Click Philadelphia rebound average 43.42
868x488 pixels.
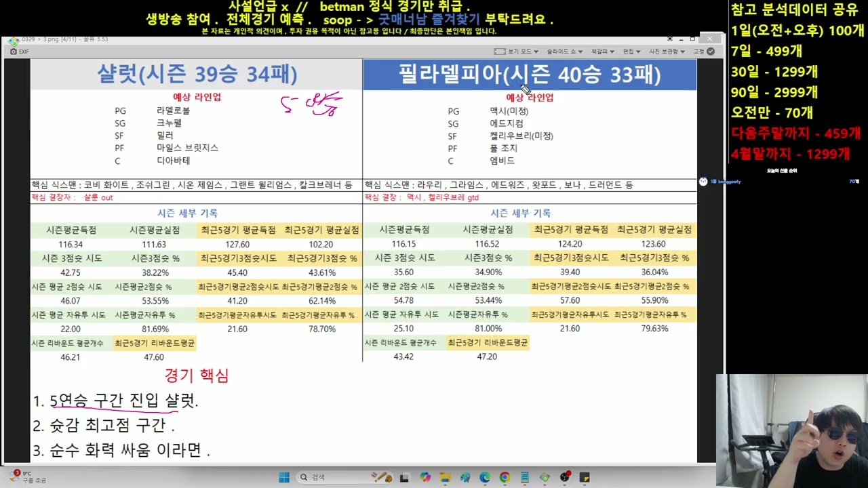[x=403, y=357]
